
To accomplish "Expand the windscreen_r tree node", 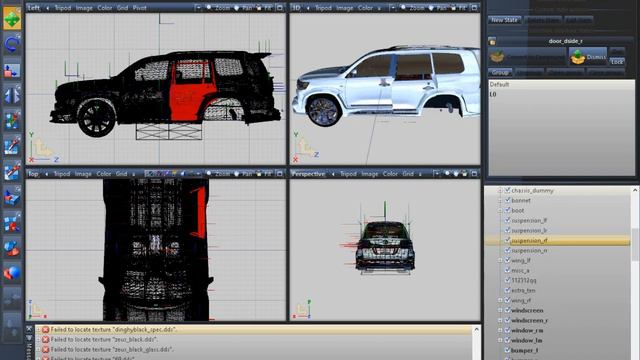I will point(500,320).
